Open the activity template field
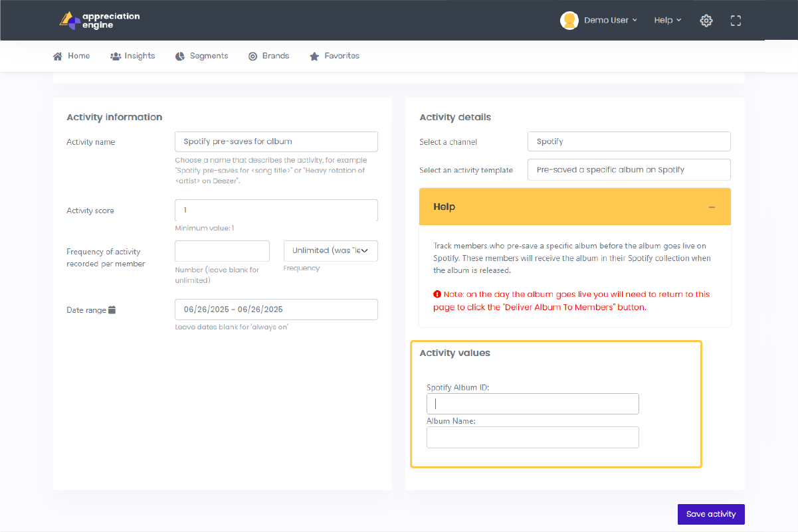 tap(629, 169)
